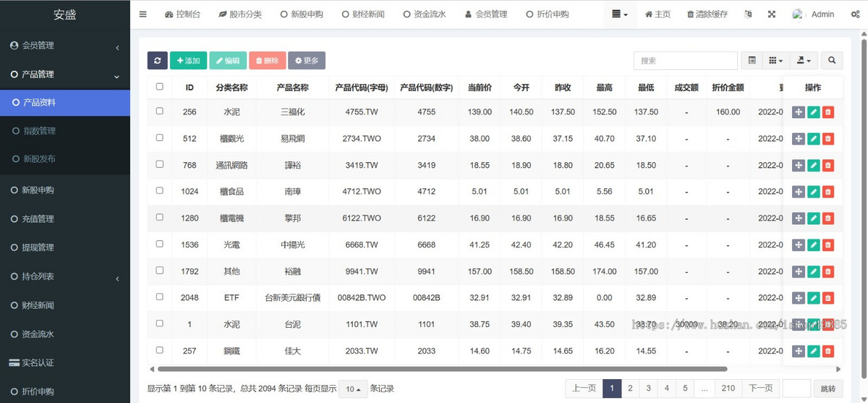Click the 清除缓存 header link

pos(707,14)
